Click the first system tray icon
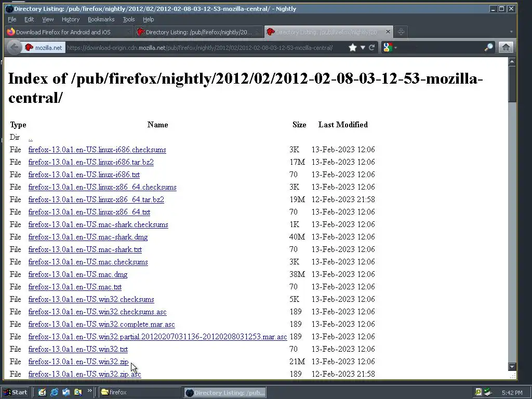532x399 pixels. click(x=478, y=392)
